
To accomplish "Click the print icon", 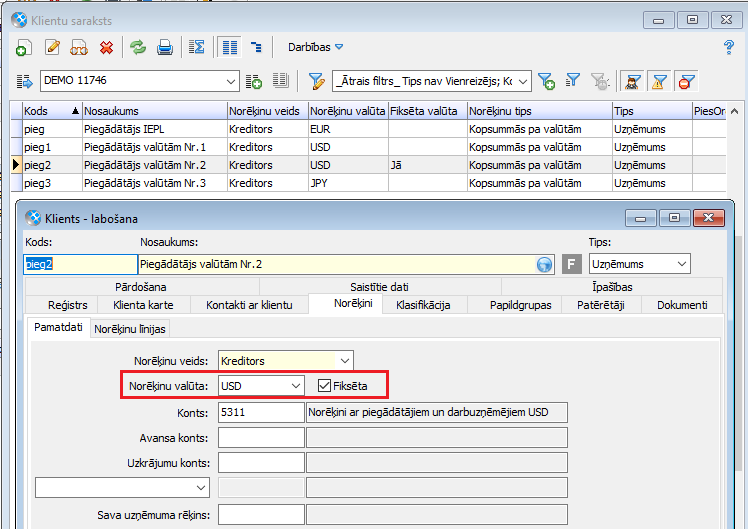I will click(x=165, y=47).
